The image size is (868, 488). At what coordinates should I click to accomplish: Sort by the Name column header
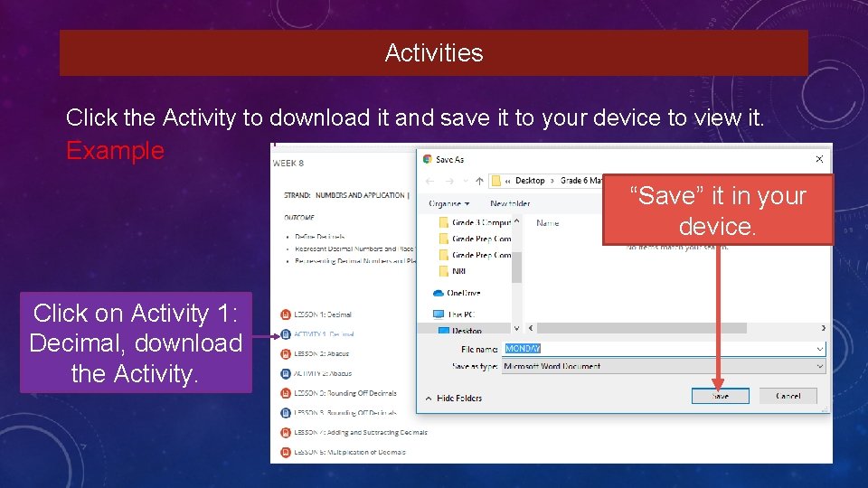(548, 223)
